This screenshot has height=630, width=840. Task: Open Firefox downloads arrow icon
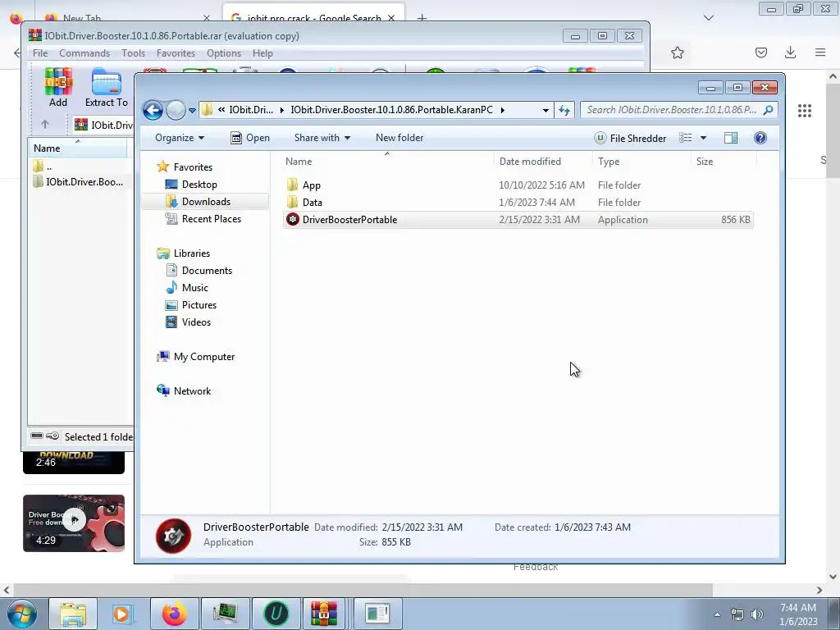[x=790, y=52]
